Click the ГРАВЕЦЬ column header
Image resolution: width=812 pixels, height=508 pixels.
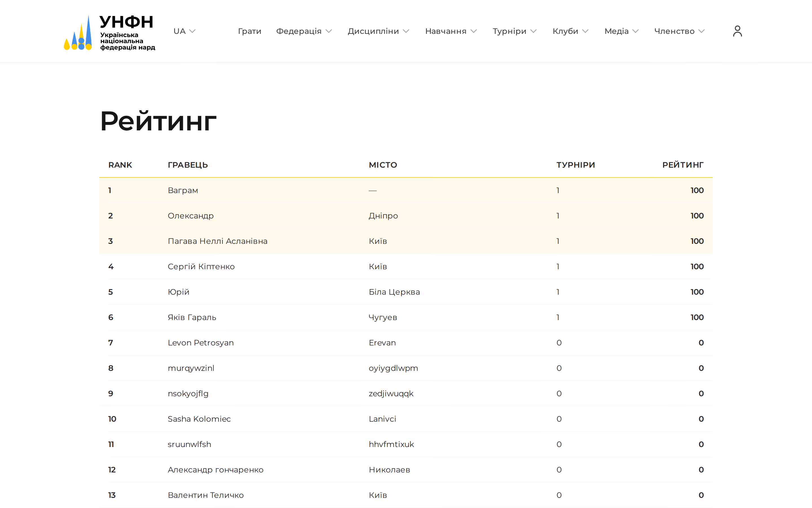pos(188,165)
